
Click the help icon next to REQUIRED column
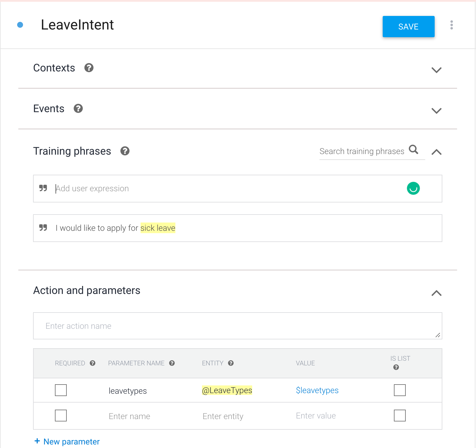point(92,363)
